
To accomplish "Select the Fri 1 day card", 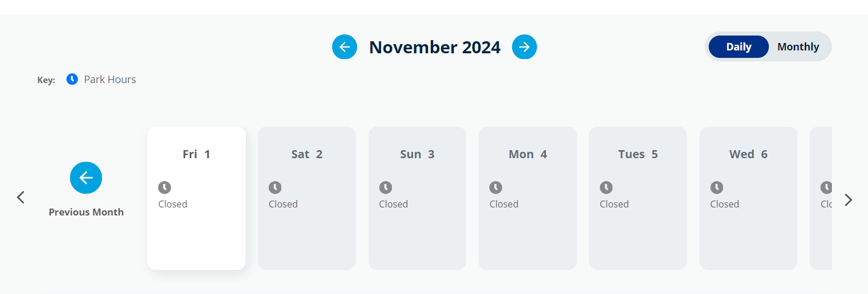I will click(197, 198).
